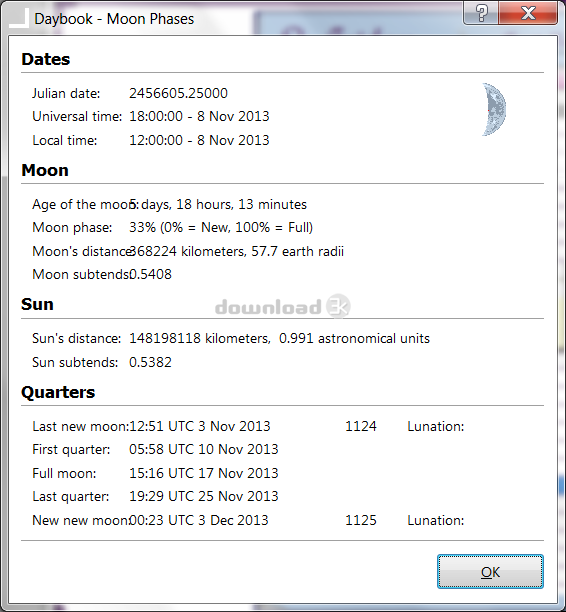This screenshot has height=612, width=566.
Task: Click the Age of the moon value
Action: click(218, 205)
